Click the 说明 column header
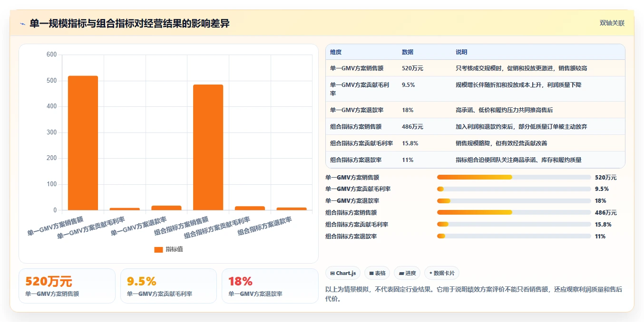Viewport: 644px width, 322px height. pos(461,52)
